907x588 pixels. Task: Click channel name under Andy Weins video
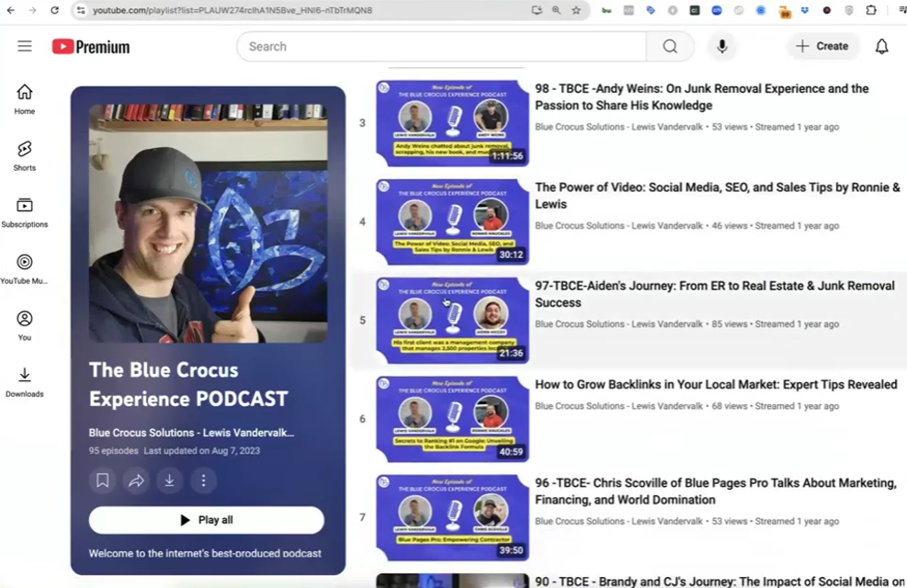click(619, 127)
